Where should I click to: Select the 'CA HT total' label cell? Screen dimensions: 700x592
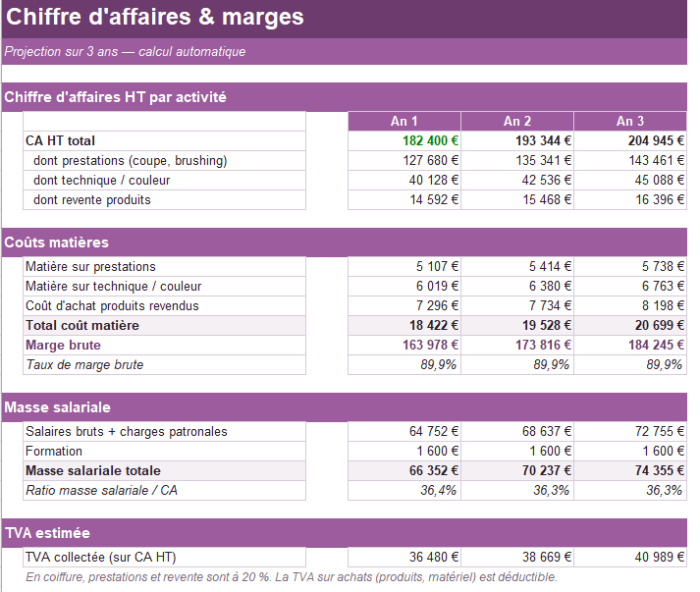pos(164,140)
